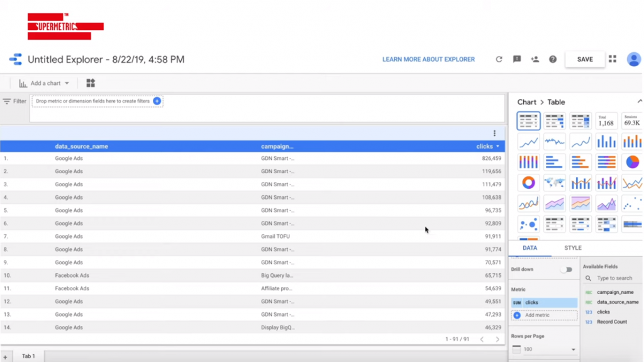Click the blue plus to add a filter
Image resolution: width=644 pixels, height=362 pixels.
[x=157, y=101]
